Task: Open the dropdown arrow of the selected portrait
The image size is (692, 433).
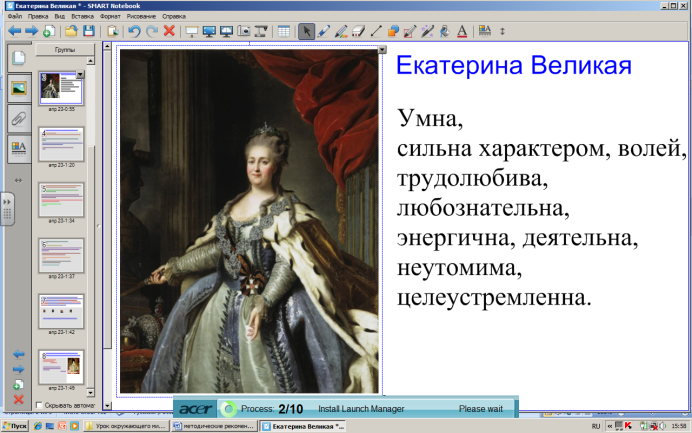Action: pyautogui.click(x=382, y=50)
